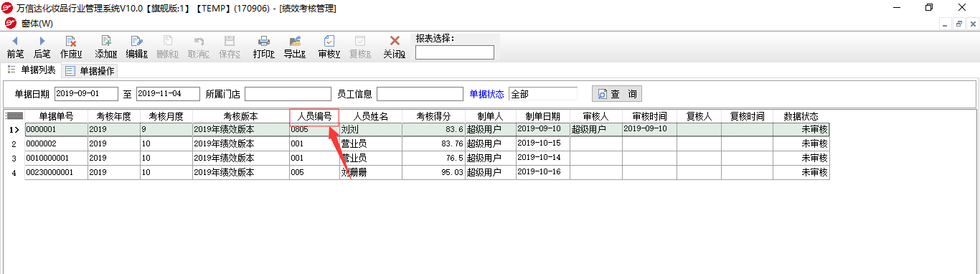The image size is (980, 274).
Task: Click the date cell 2019-10-14
Action: click(x=543, y=158)
